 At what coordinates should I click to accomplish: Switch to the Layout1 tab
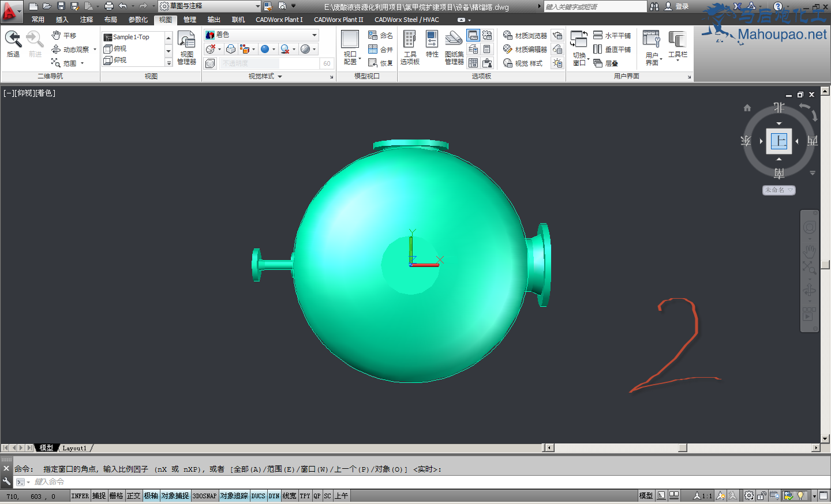click(x=74, y=448)
